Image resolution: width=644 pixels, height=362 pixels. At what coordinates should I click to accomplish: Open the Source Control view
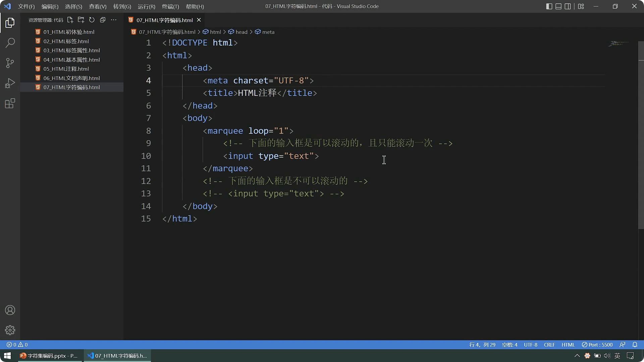10,63
